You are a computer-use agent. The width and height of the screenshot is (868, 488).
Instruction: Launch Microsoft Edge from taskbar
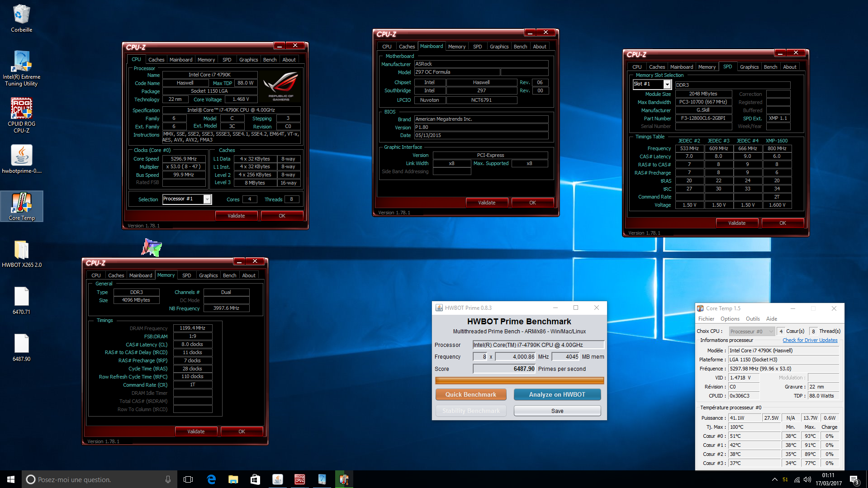pyautogui.click(x=211, y=479)
